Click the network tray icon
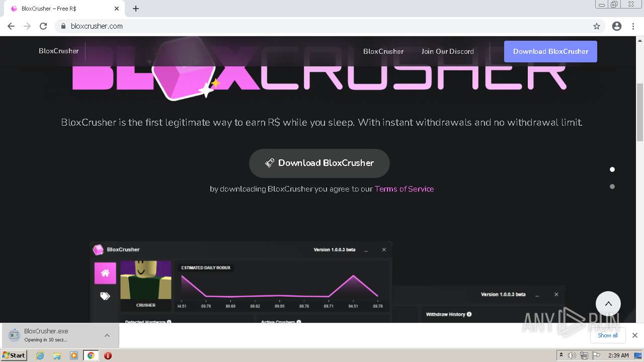The image size is (644, 362). (584, 355)
